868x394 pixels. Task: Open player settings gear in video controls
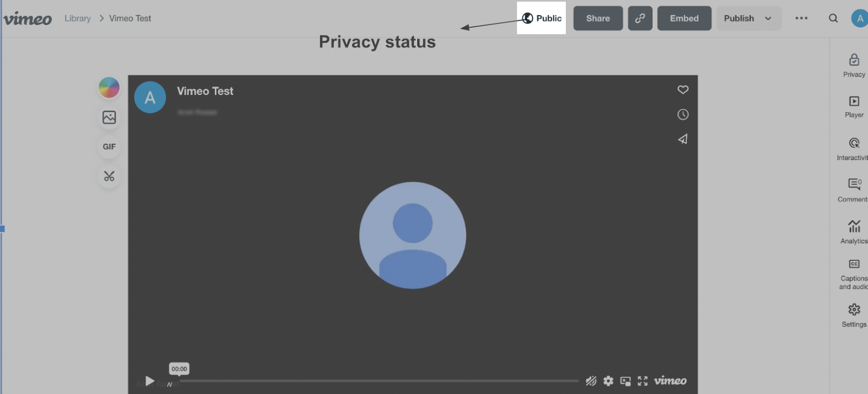(x=608, y=381)
